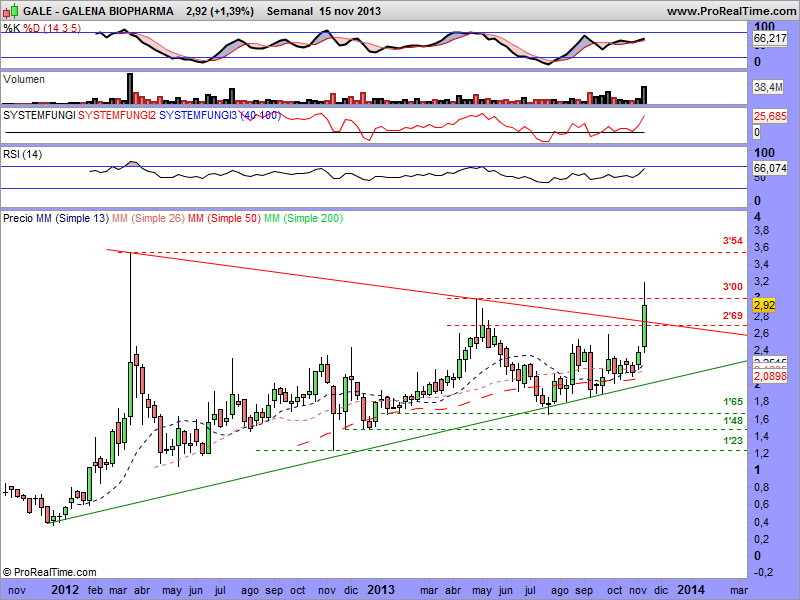Click the %K %D (14 3 5) stochastic label
The image size is (800, 600).
(x=42, y=28)
